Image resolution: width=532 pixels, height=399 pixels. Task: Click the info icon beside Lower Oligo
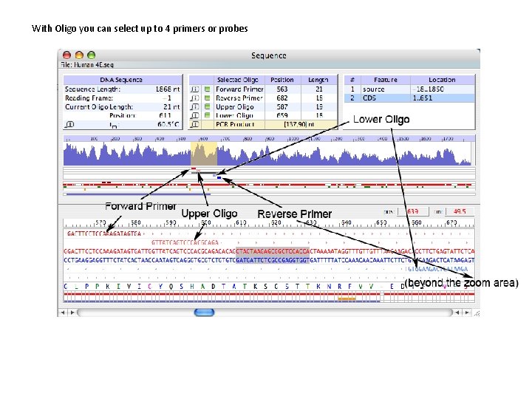(194, 116)
